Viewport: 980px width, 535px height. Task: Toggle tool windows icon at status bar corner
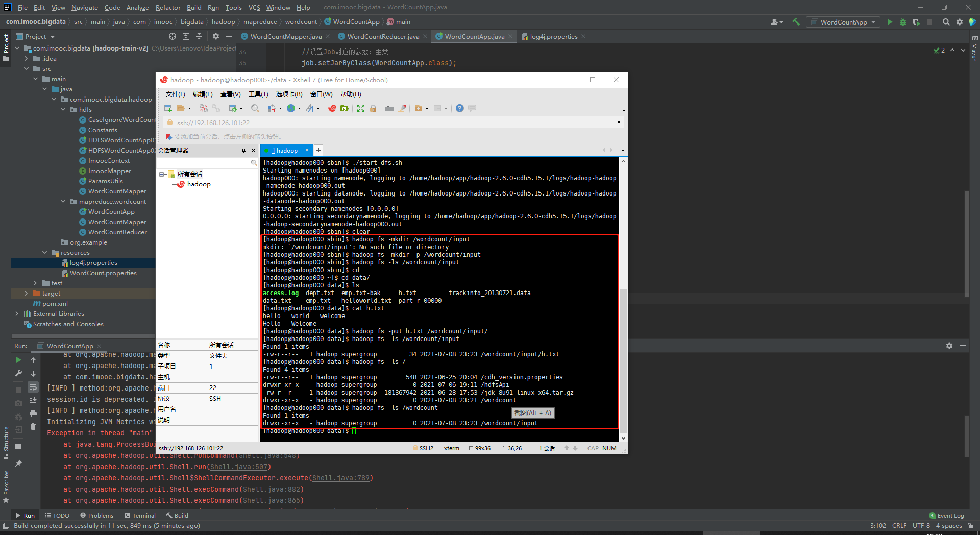(6, 526)
